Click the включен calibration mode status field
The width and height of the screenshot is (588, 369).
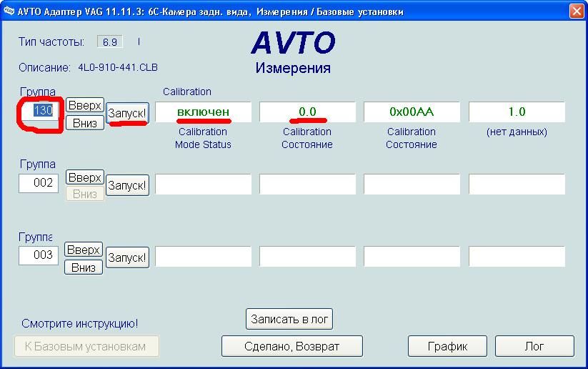coord(204,112)
